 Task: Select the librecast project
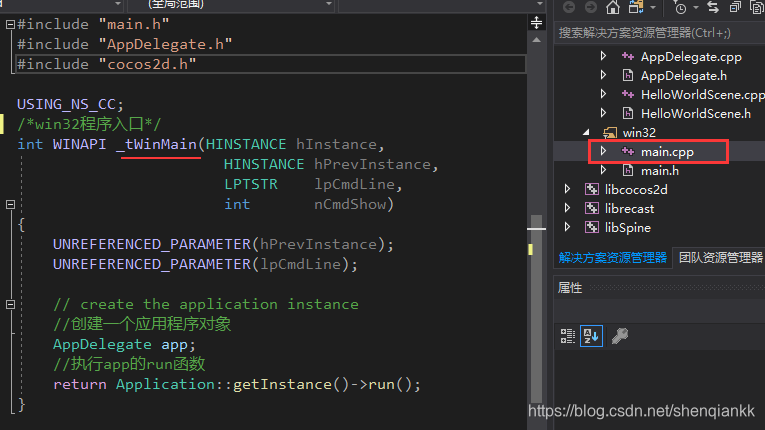tap(629, 209)
